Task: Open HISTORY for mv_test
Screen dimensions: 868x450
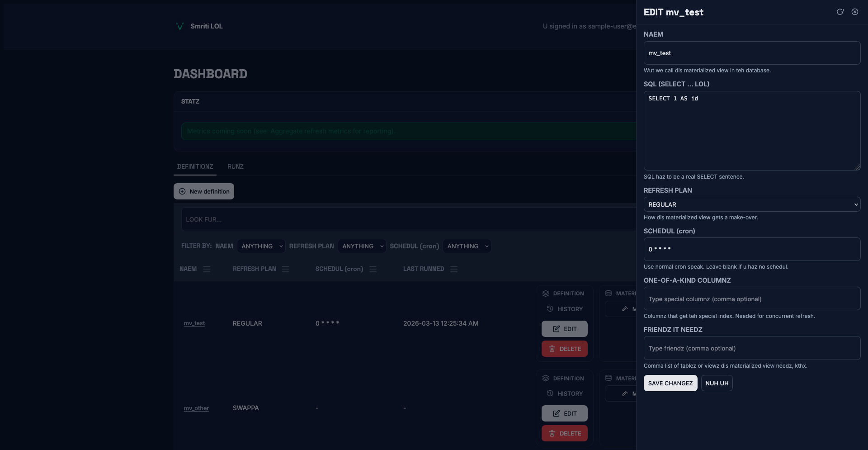Action: [x=565, y=309]
